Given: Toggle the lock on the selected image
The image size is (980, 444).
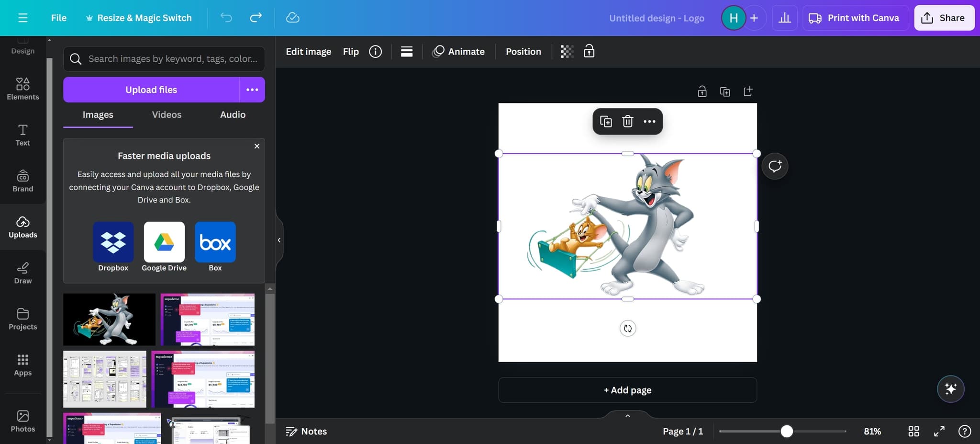Looking at the screenshot, I should pyautogui.click(x=589, y=51).
